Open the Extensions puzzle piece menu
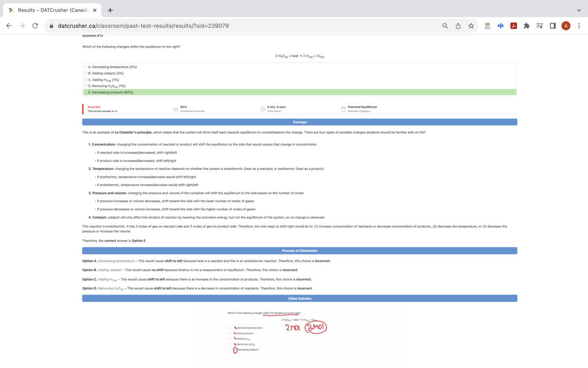 tap(526, 26)
